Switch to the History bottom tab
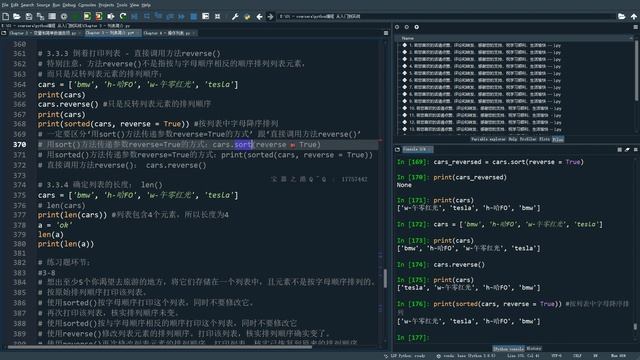The height and width of the screenshot is (360, 640). click(x=534, y=349)
